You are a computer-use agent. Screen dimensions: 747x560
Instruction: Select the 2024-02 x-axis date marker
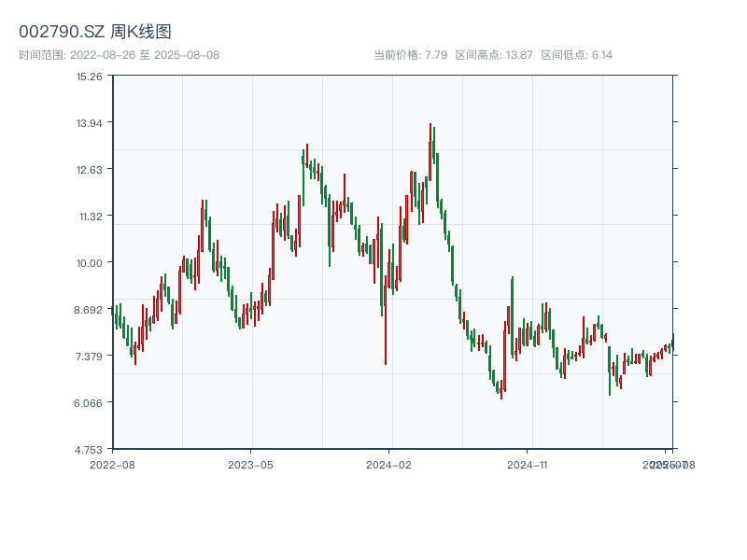click(388, 464)
